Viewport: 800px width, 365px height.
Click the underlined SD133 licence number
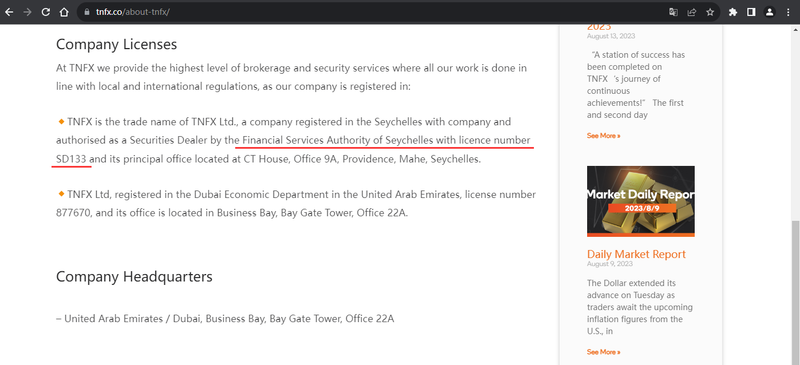pos(71,159)
